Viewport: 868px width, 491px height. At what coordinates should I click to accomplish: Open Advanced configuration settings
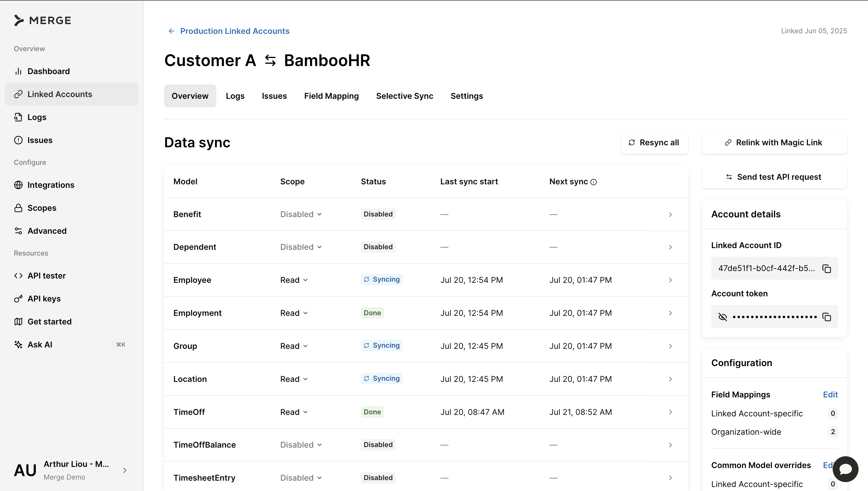coord(47,231)
